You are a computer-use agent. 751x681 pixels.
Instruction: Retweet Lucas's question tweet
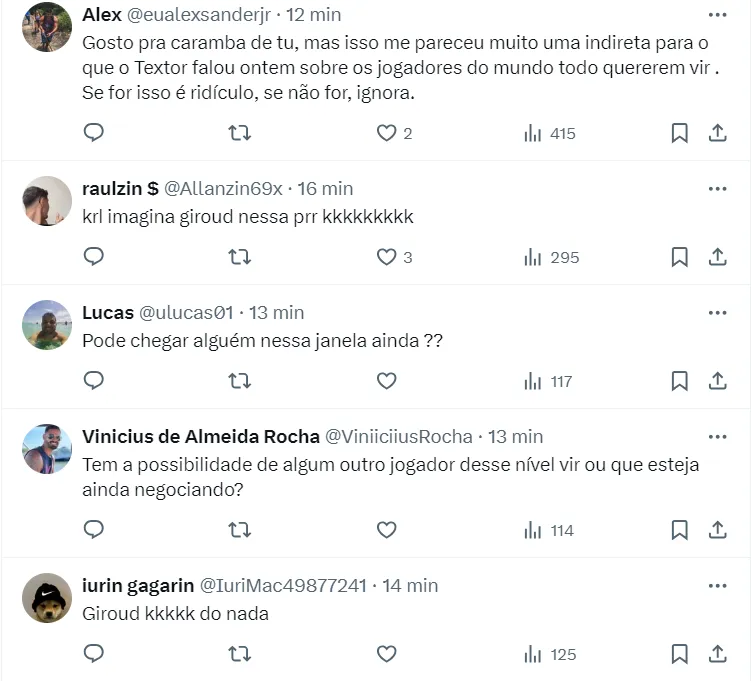coord(239,381)
